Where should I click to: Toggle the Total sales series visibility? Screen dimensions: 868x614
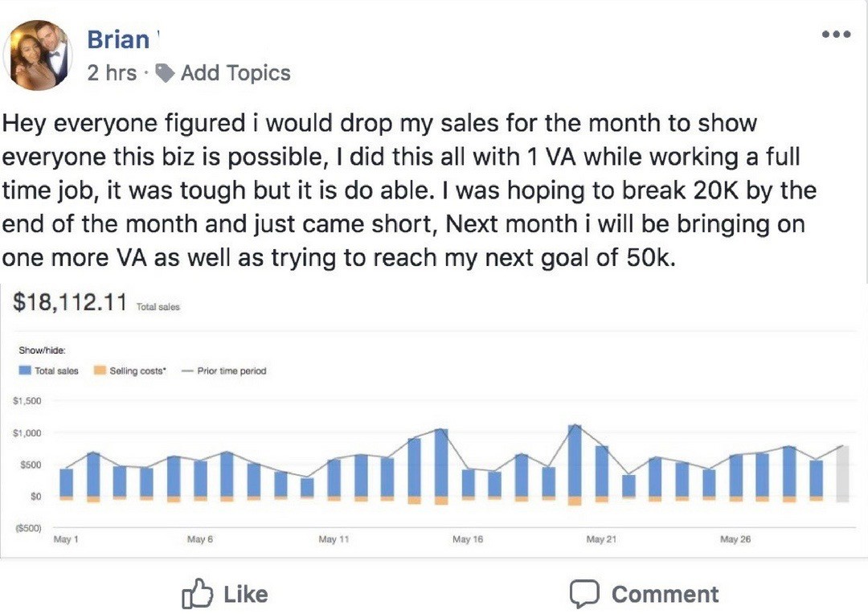pyautogui.click(x=49, y=370)
